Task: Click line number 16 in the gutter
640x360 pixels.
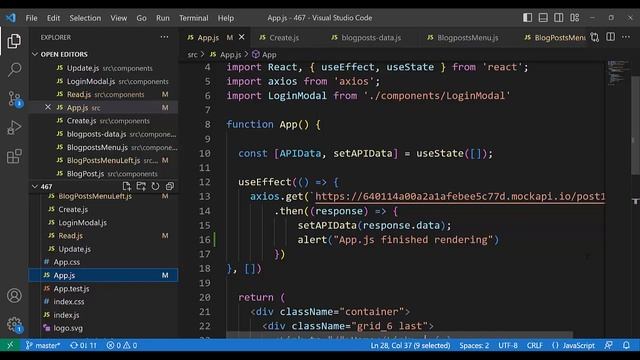Action: (205, 240)
